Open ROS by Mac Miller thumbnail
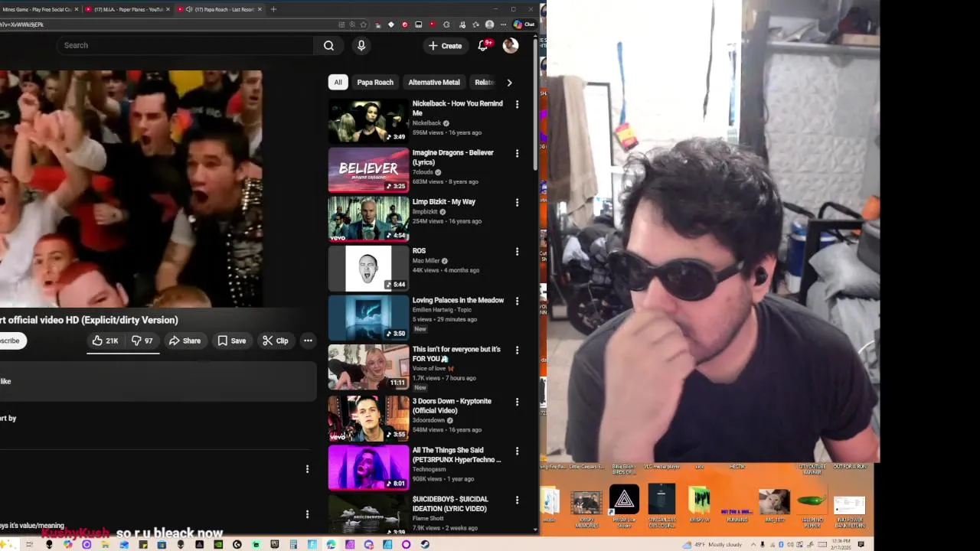Image resolution: width=980 pixels, height=551 pixels. click(368, 269)
